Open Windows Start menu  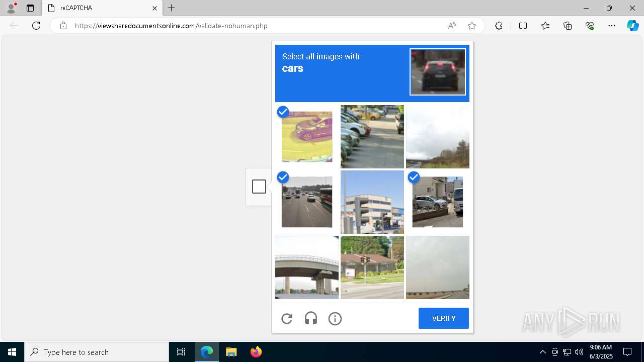coord(12,352)
